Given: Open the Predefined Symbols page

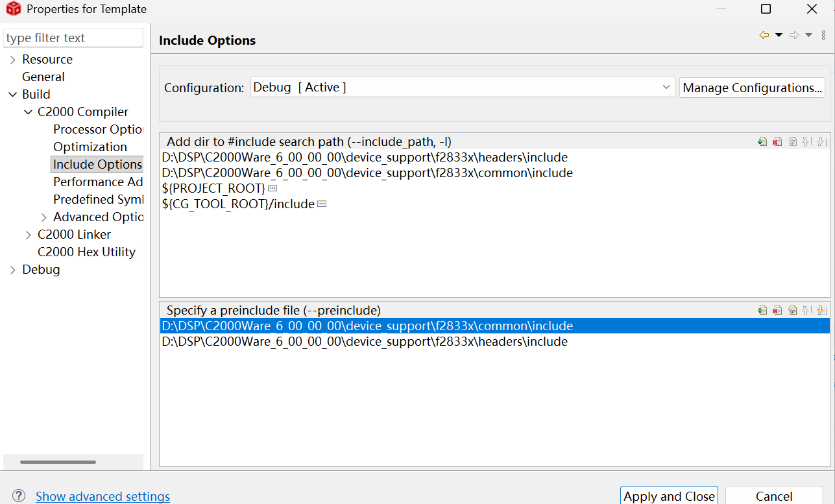Looking at the screenshot, I should click(x=98, y=199).
